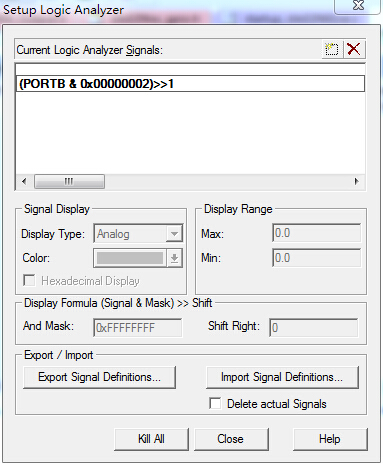Viewport: 383px width, 465px height.
Task: Click the gray Color swatch
Action: pyautogui.click(x=130, y=258)
